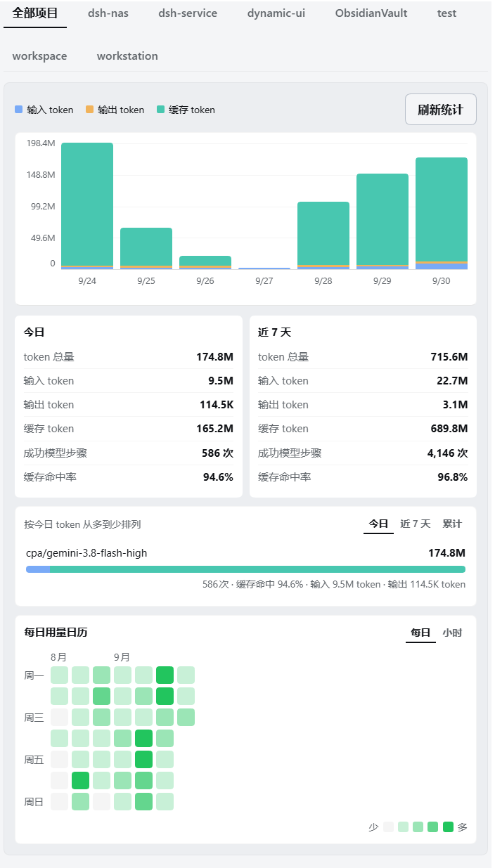The width and height of the screenshot is (495, 868).
Task: Click the lightest grey legend swatch next to 少
Action: (388, 827)
